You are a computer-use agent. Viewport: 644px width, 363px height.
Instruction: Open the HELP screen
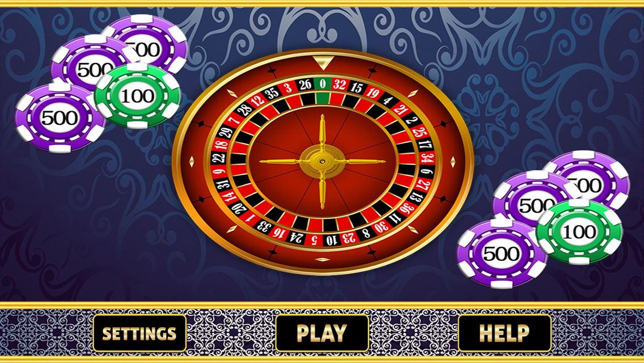pos(505,333)
